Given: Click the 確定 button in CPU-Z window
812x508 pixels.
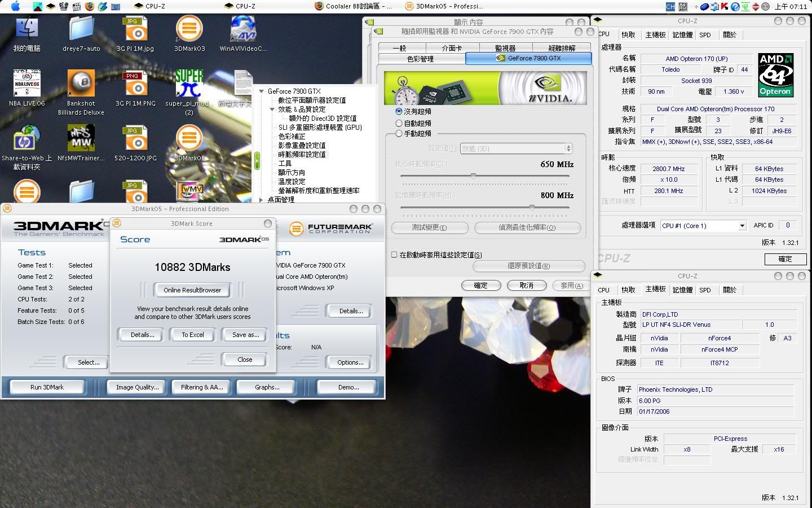Looking at the screenshot, I should pyautogui.click(x=785, y=259).
